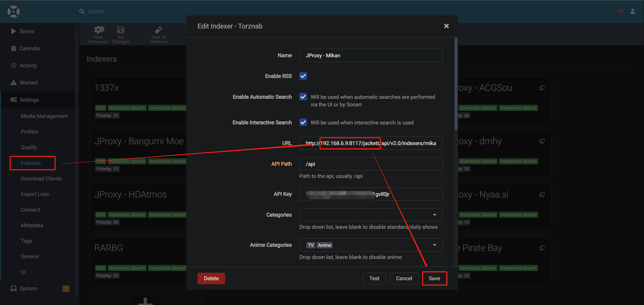The height and width of the screenshot is (305, 644).
Task: Click clone icon on Nyaa.si card
Action: (542, 195)
